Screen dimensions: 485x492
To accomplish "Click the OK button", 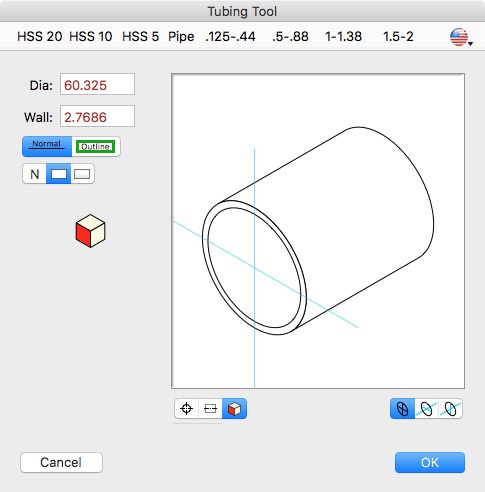I will click(430, 462).
